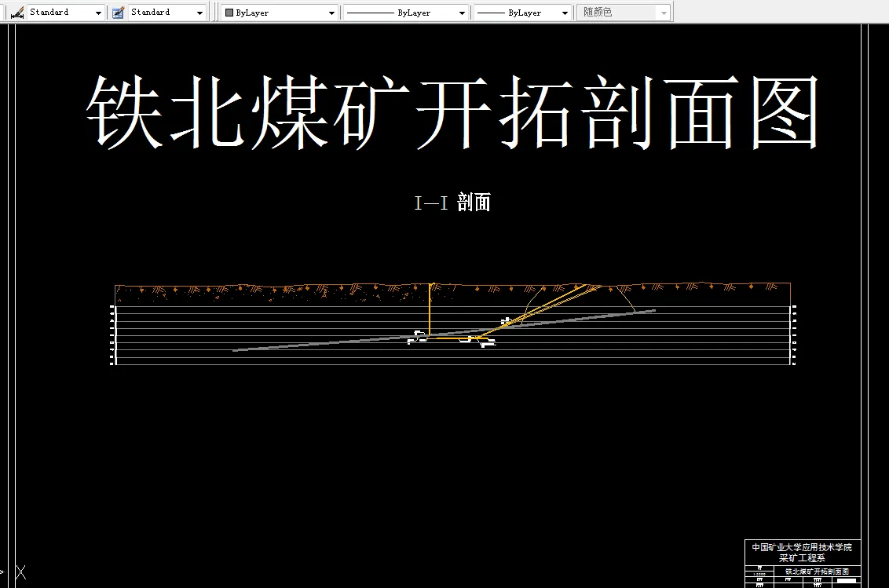Expand the table style Standard dropdown
The image size is (889, 588).
pyautogui.click(x=199, y=12)
